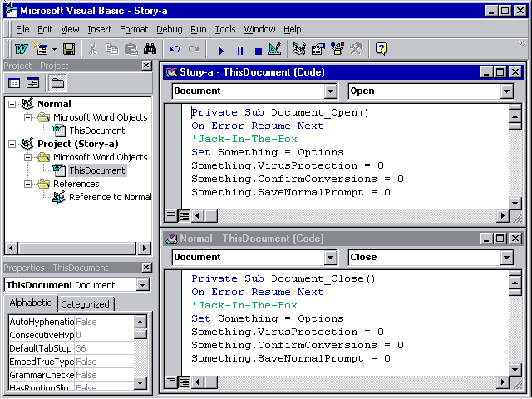532x399 pixels.
Task: Select the AutoHyphenation property row
Action: [71, 322]
